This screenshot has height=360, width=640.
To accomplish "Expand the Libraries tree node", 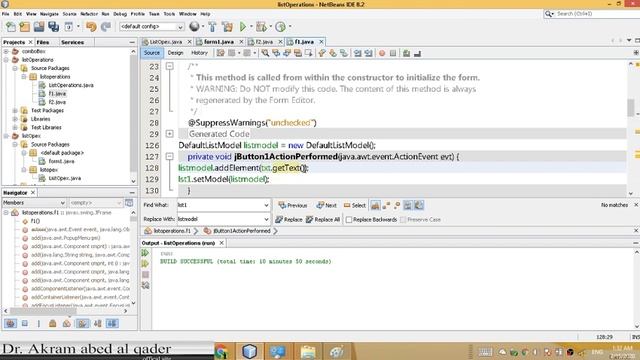I will [x=15, y=119].
